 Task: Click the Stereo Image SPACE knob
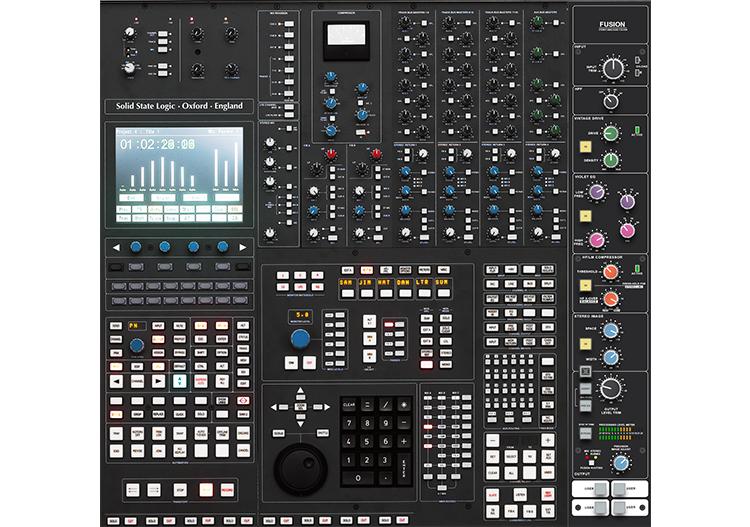tap(610, 330)
